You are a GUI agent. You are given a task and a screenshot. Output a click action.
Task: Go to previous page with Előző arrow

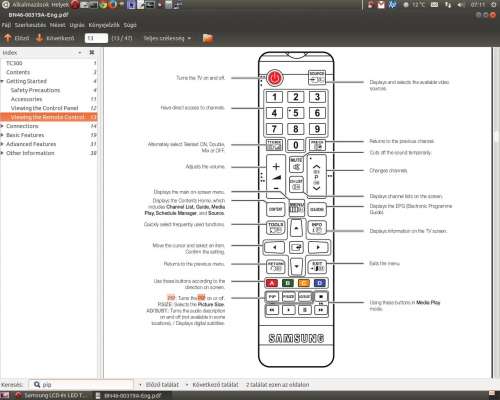[x=16, y=38]
